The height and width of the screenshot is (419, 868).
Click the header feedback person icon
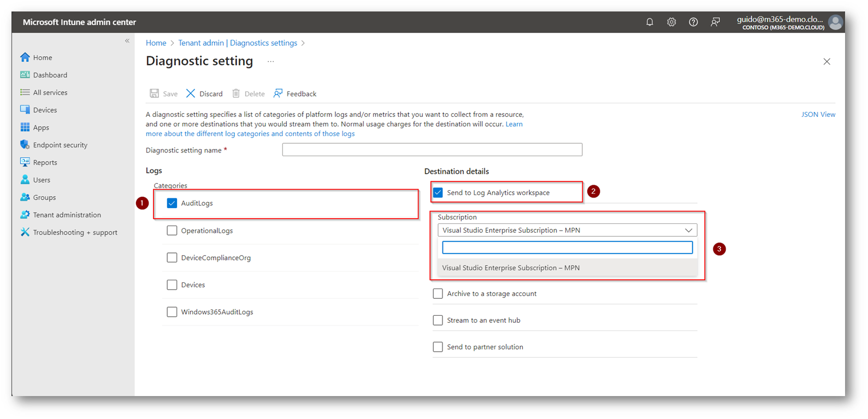(x=715, y=22)
